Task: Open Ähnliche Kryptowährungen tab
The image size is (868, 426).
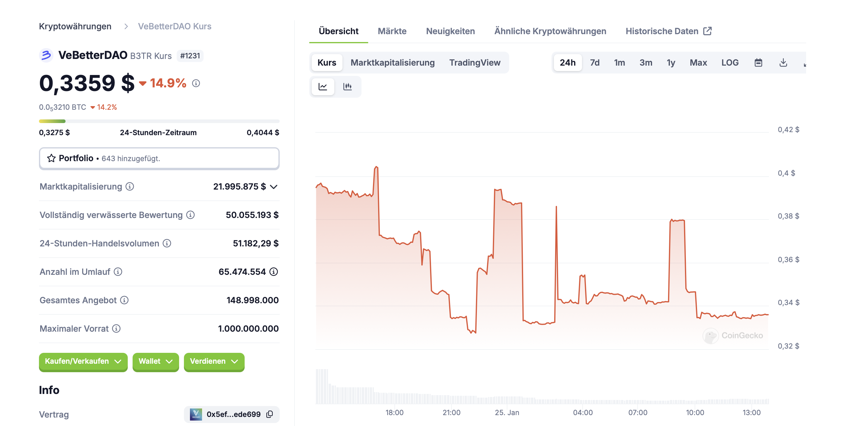Action: click(x=550, y=31)
